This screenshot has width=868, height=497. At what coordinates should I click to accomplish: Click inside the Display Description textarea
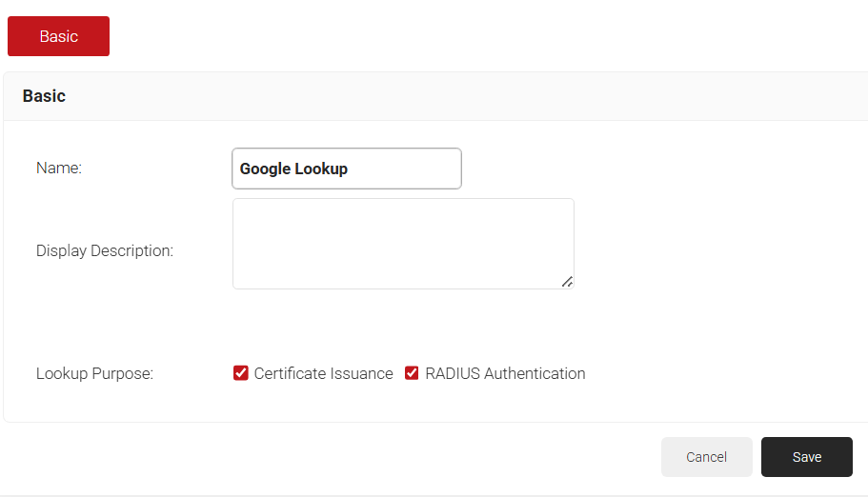pyautogui.click(x=402, y=243)
